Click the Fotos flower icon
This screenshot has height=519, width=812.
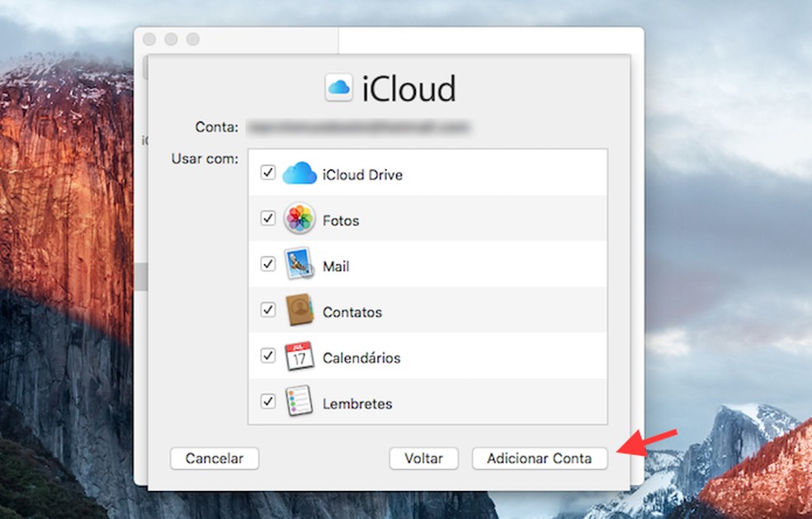click(300, 218)
